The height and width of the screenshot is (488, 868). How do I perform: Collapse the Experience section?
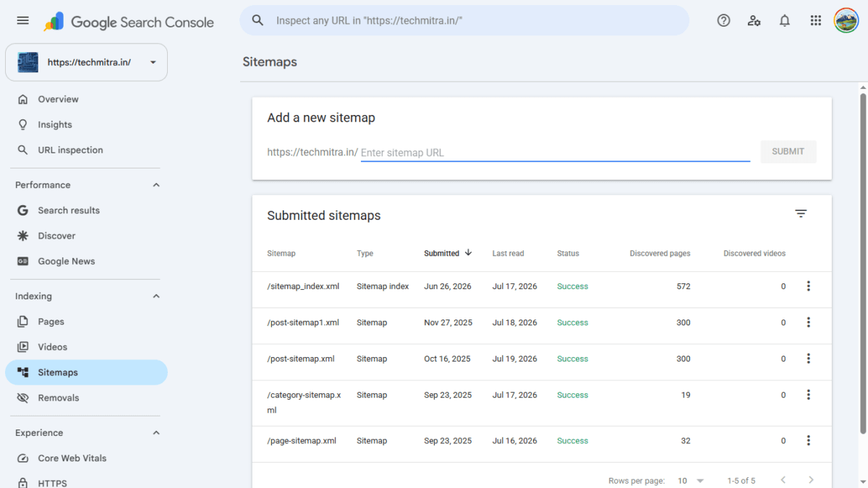(156, 433)
